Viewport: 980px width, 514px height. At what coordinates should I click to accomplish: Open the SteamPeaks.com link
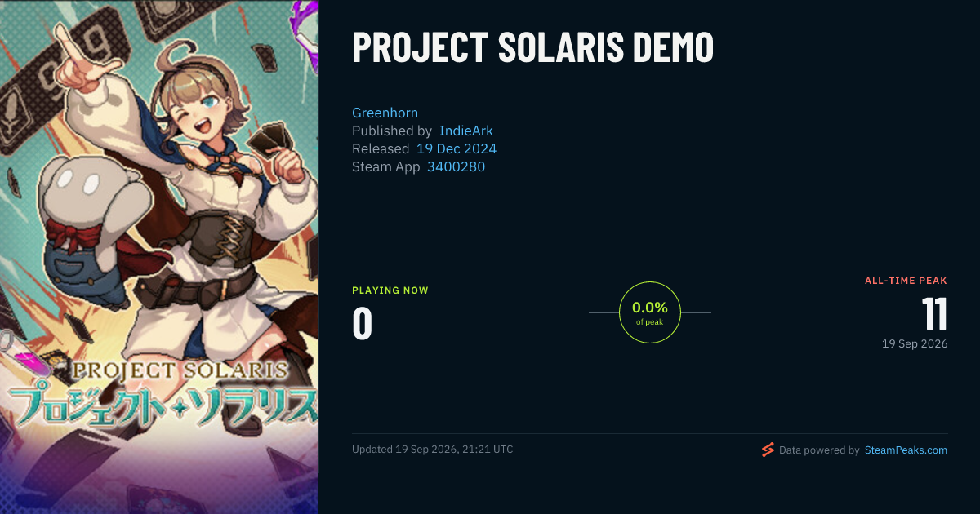(906, 450)
